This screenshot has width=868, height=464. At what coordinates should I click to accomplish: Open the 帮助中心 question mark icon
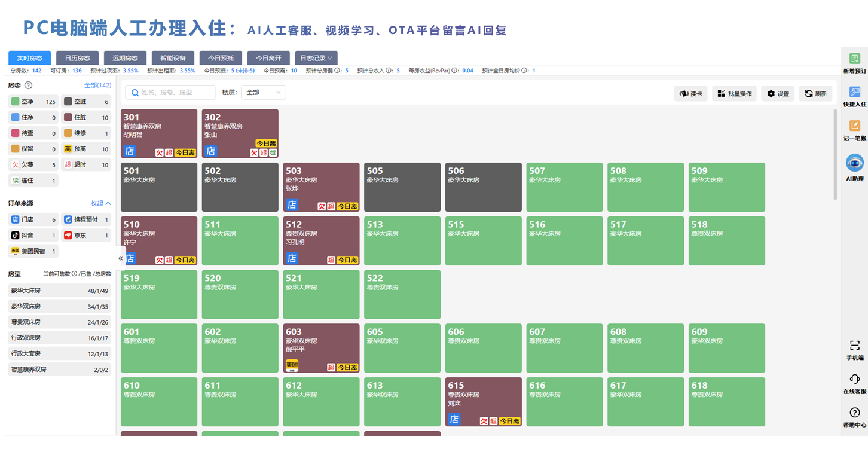click(x=855, y=413)
